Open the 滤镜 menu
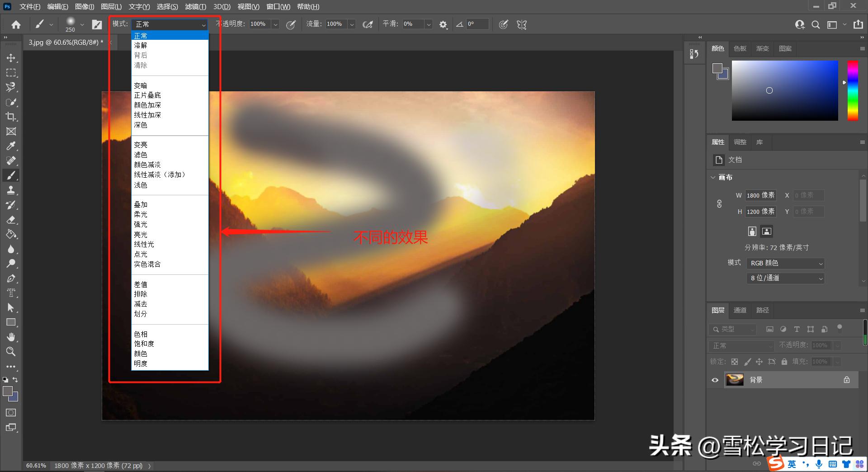 194,7
